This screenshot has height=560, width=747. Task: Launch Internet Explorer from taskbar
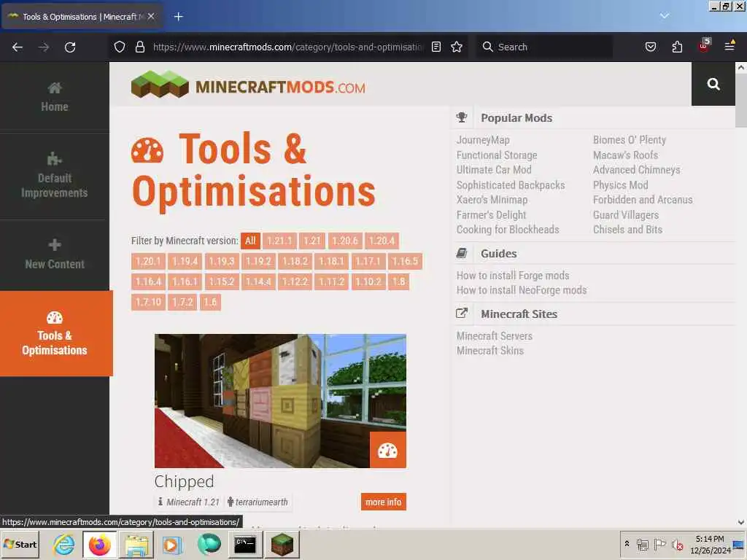(x=64, y=545)
